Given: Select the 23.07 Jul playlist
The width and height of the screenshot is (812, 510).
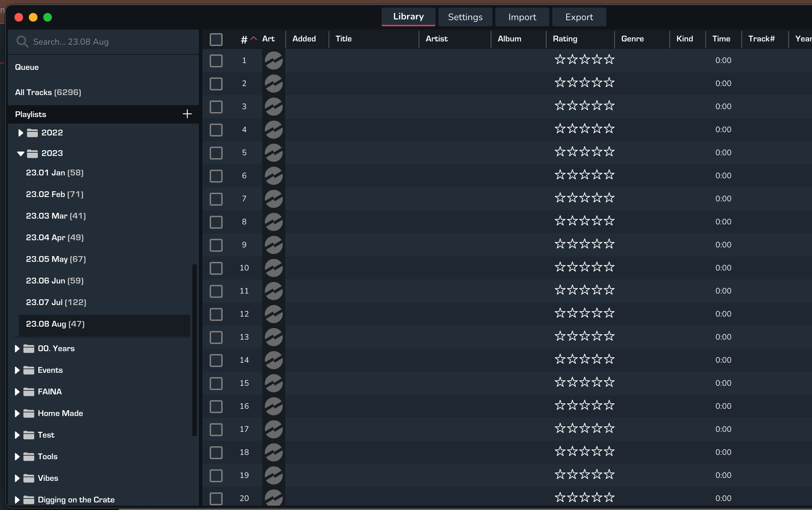Looking at the screenshot, I should (56, 303).
